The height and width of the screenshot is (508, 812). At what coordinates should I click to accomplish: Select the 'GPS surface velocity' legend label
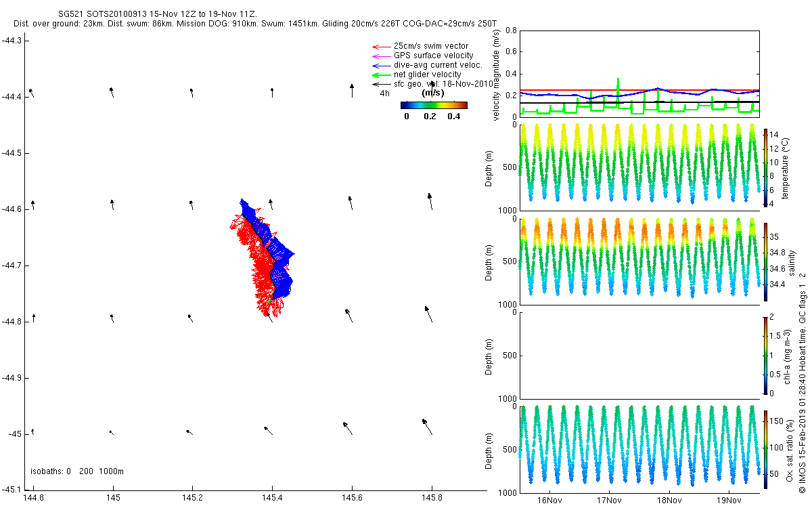(434, 56)
